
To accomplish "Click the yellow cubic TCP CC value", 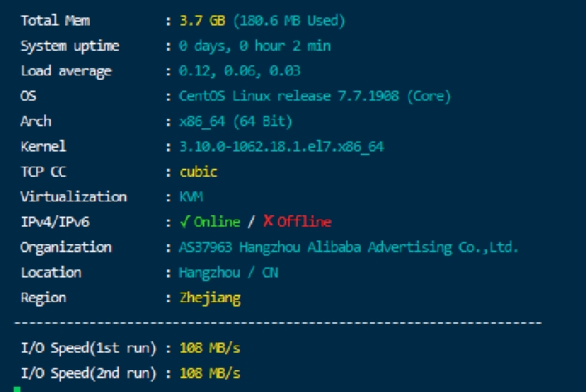I will click(x=198, y=172).
